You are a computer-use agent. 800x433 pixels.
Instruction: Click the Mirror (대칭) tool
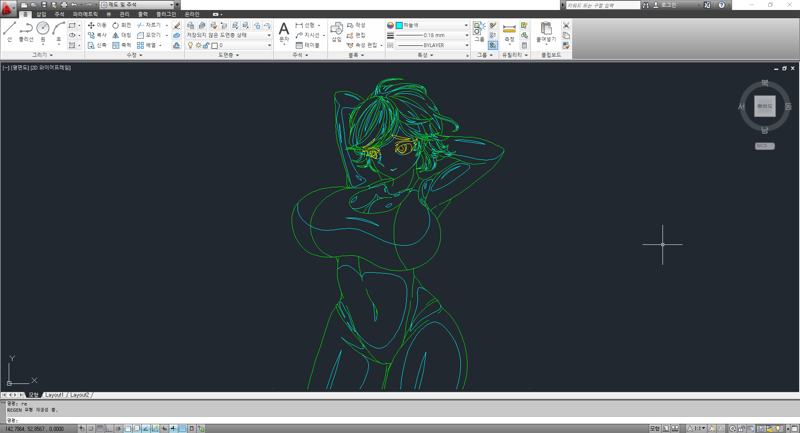tap(121, 35)
